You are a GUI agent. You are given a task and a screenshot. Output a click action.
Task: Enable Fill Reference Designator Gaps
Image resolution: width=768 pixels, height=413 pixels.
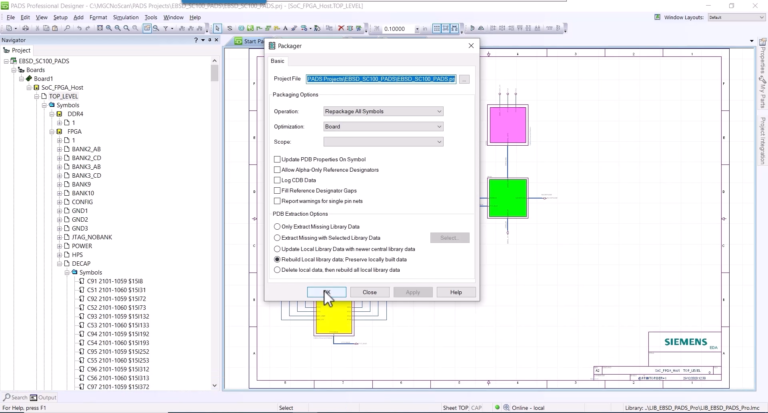pyautogui.click(x=277, y=191)
